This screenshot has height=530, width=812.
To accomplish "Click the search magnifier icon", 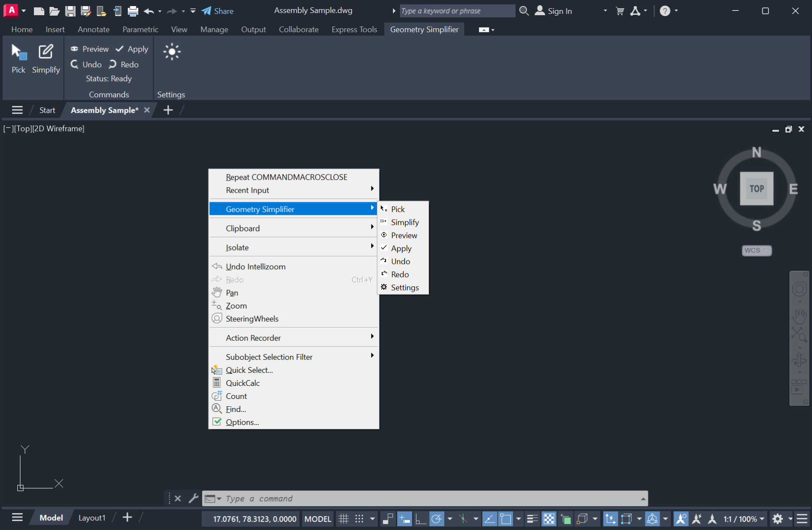I will pos(524,11).
